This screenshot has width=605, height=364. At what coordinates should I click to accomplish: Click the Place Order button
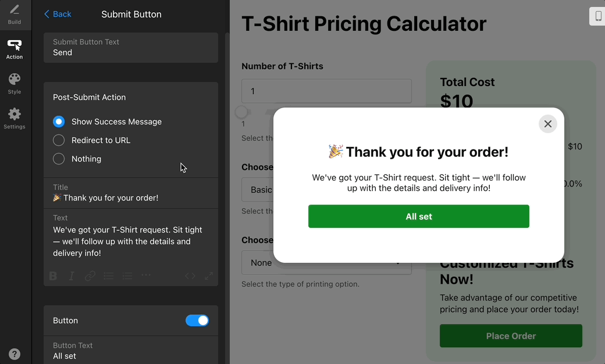pos(511,336)
